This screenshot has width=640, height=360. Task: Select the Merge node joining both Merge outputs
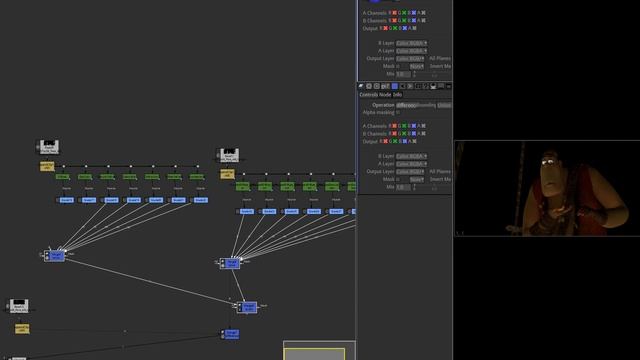coord(247,307)
